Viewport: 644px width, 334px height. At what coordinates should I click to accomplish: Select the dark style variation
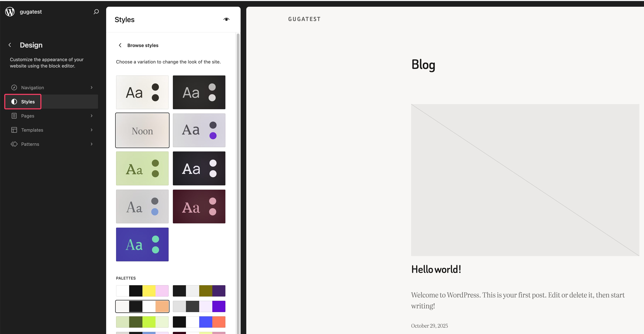(x=199, y=92)
